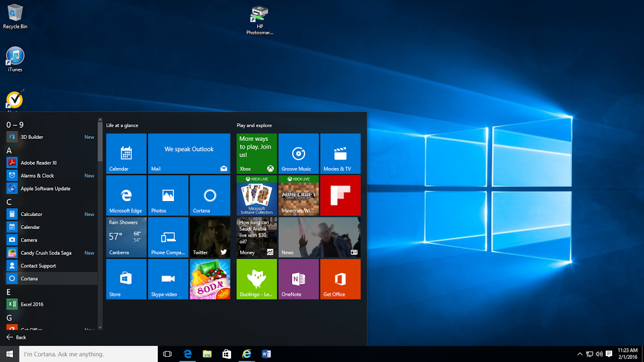Image resolution: width=644 pixels, height=362 pixels.
Task: Open Excel 2016 from app list
Action: tap(51, 304)
